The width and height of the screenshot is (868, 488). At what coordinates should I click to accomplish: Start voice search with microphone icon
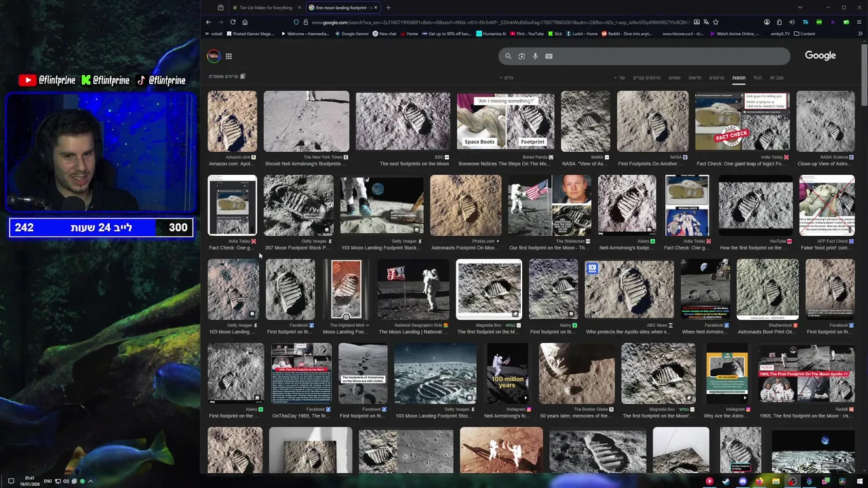(535, 56)
